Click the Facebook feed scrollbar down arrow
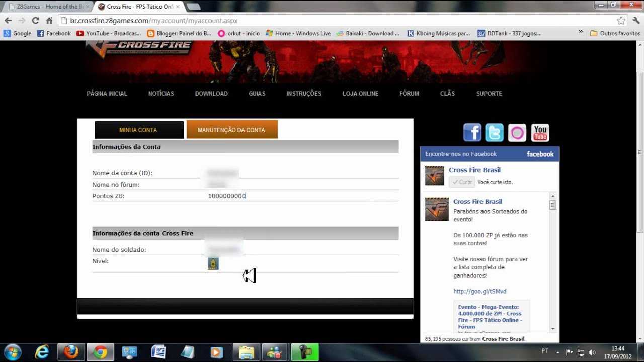The height and width of the screenshot is (362, 644). (553, 328)
